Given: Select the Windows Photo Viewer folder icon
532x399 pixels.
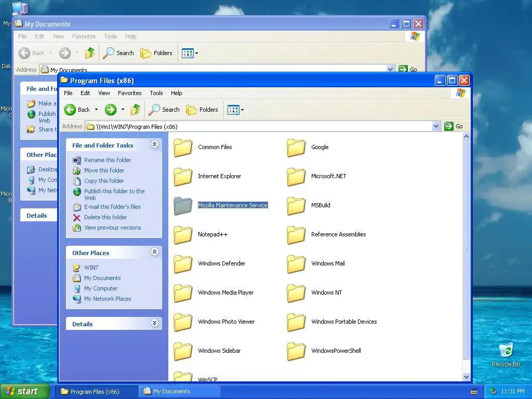Looking at the screenshot, I should (x=183, y=323).
